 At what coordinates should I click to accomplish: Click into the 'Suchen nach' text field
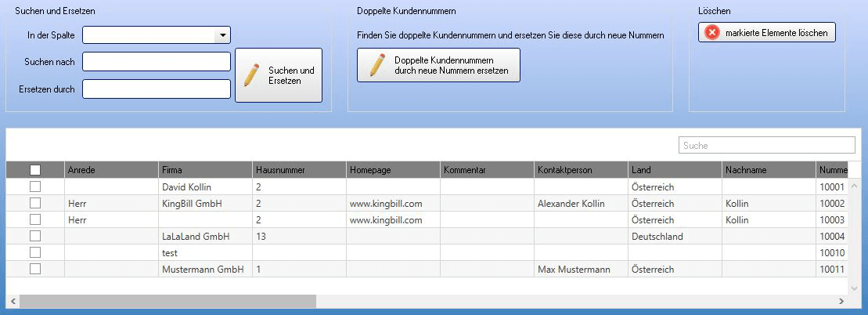[x=157, y=62]
